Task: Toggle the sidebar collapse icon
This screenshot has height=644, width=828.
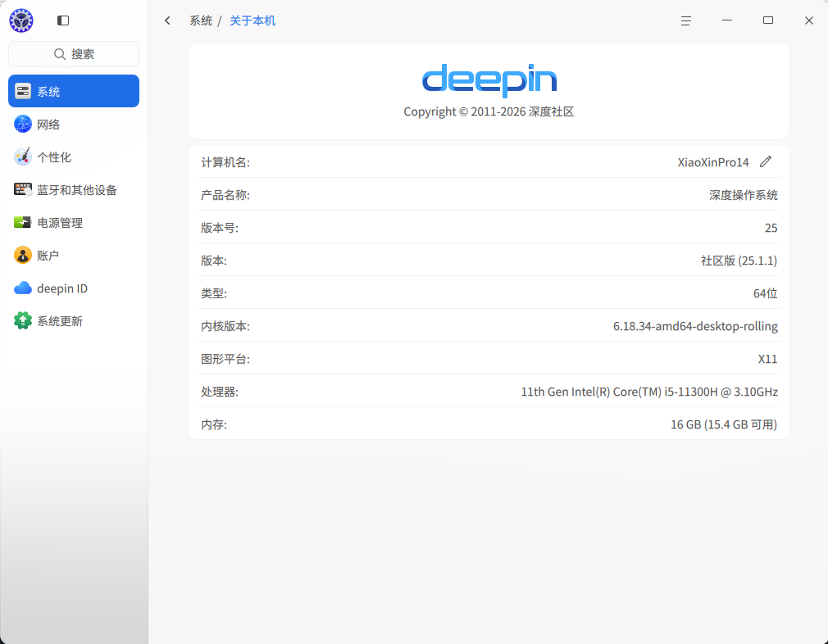Action: (x=63, y=20)
